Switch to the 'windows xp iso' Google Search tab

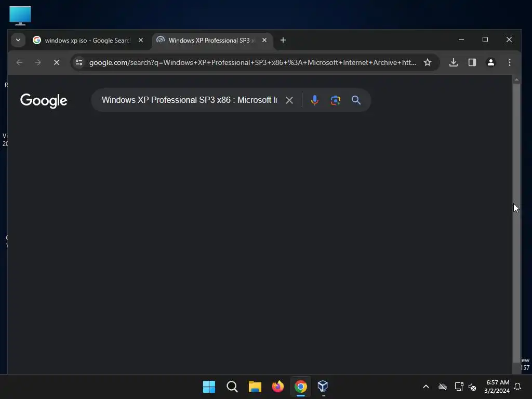click(x=88, y=41)
